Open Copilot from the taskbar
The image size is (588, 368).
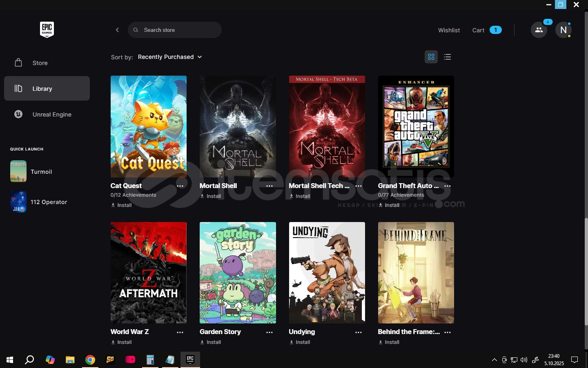coord(50,360)
